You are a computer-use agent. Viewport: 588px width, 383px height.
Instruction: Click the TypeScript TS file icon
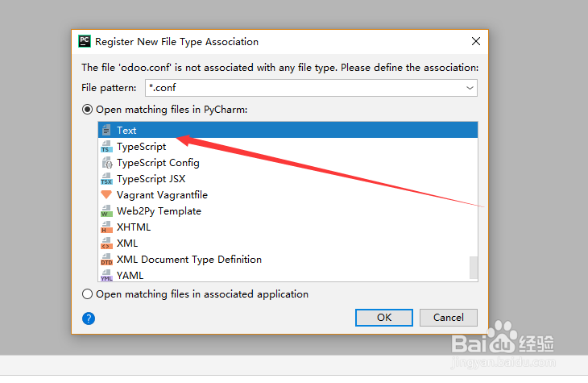point(106,147)
